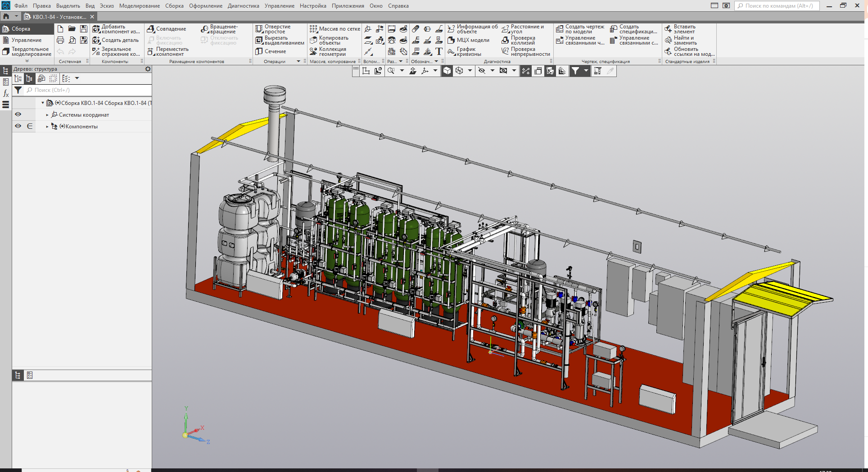Expand the Компоненты tree node
868x472 pixels.
tap(47, 127)
